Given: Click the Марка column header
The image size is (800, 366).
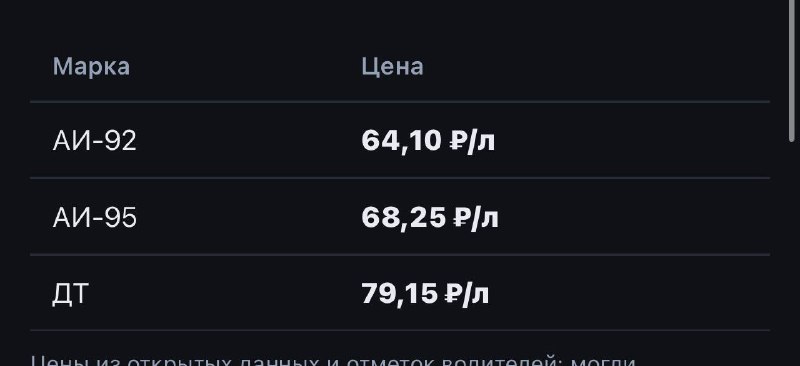Looking at the screenshot, I should click(x=91, y=67).
